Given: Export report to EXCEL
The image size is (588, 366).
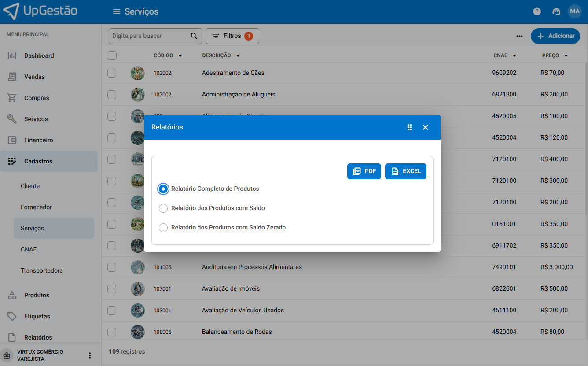Looking at the screenshot, I should [x=405, y=171].
